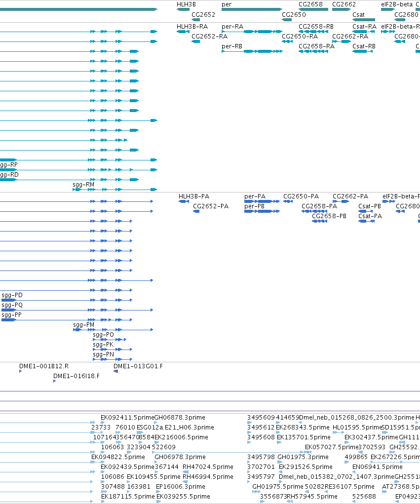The height and width of the screenshot is (504, 420).
Task: Select the EK135701.5prime EST label
Action: (304, 437)
